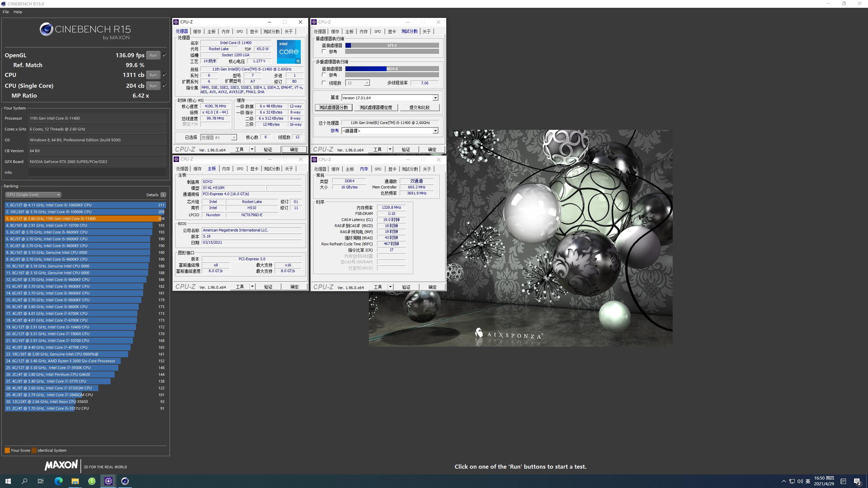The height and width of the screenshot is (488, 868).
Task: Click the CPU-Z taskbar icon
Action: point(108,481)
